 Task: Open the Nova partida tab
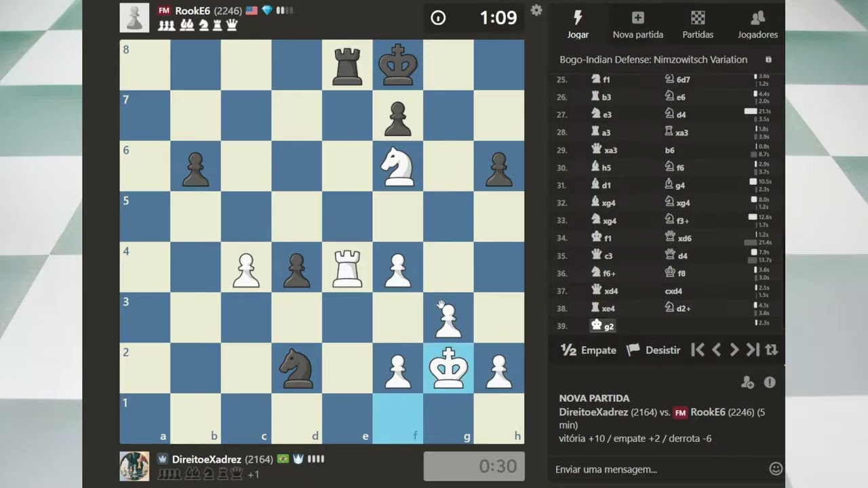[637, 24]
